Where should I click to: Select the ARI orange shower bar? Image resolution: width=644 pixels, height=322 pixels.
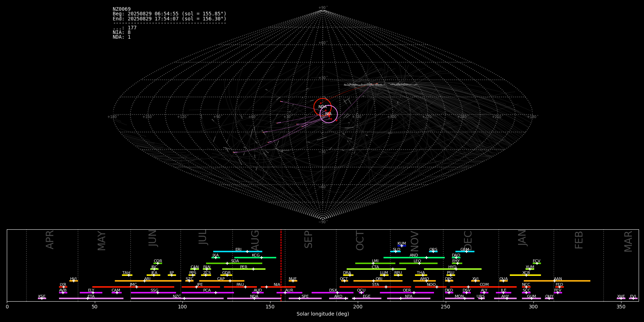tap(148, 281)
